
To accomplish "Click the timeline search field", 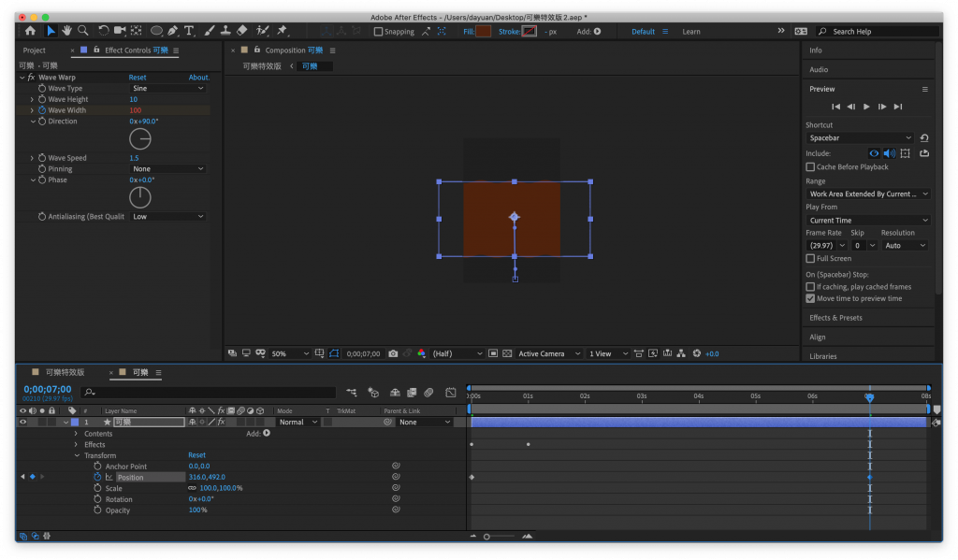I will point(208,393).
